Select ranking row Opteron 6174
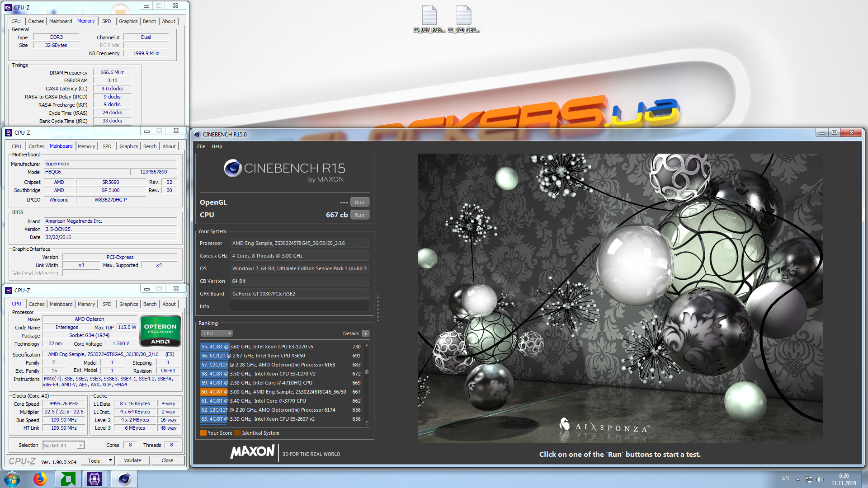Viewport: 868px width, 488px height. [x=281, y=410]
